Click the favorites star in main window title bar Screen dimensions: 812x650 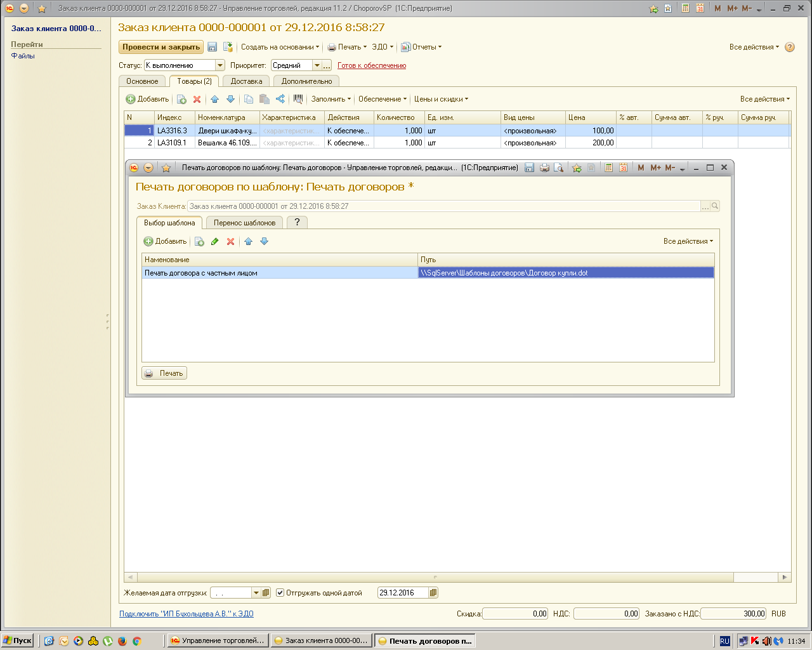[42, 8]
